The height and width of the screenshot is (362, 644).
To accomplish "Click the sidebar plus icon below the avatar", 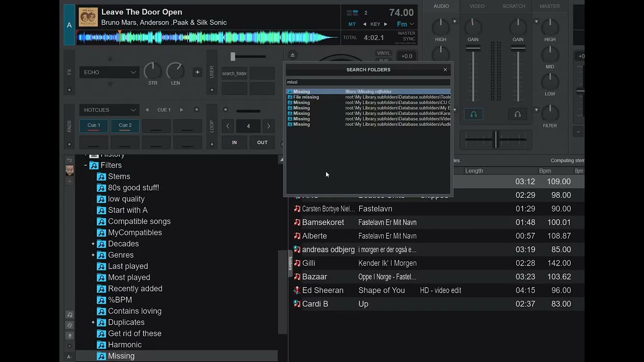I will (x=69, y=181).
